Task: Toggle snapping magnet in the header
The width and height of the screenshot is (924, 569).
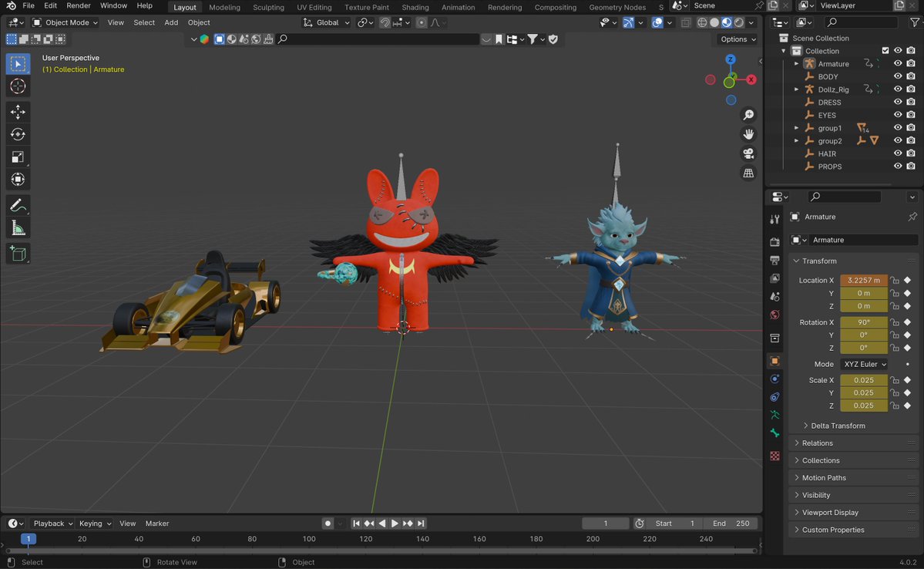Action: [x=385, y=22]
